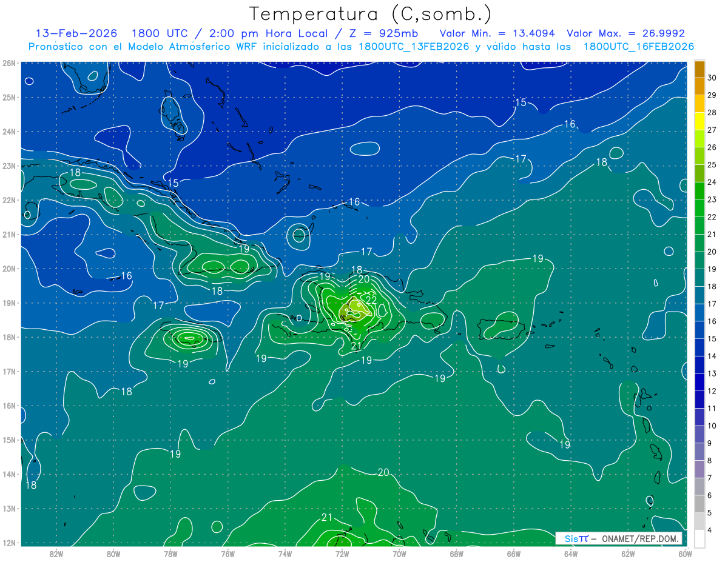Click the 26N latitude axis label

9,63
